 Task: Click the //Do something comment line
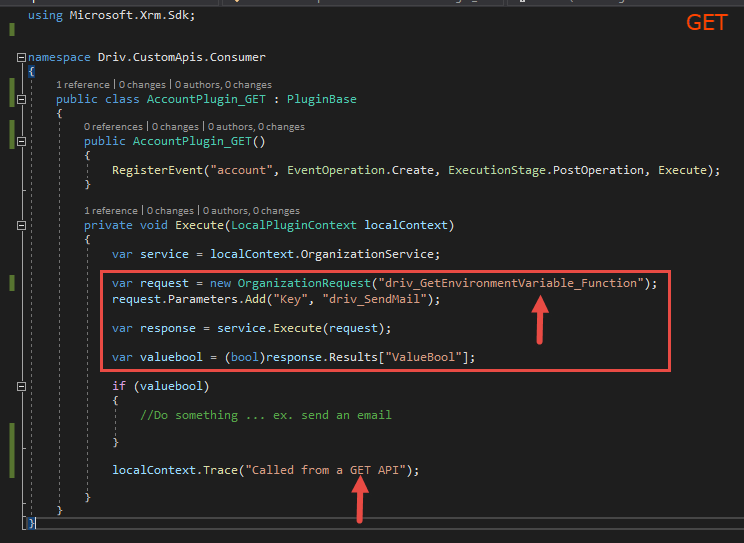(x=266, y=415)
